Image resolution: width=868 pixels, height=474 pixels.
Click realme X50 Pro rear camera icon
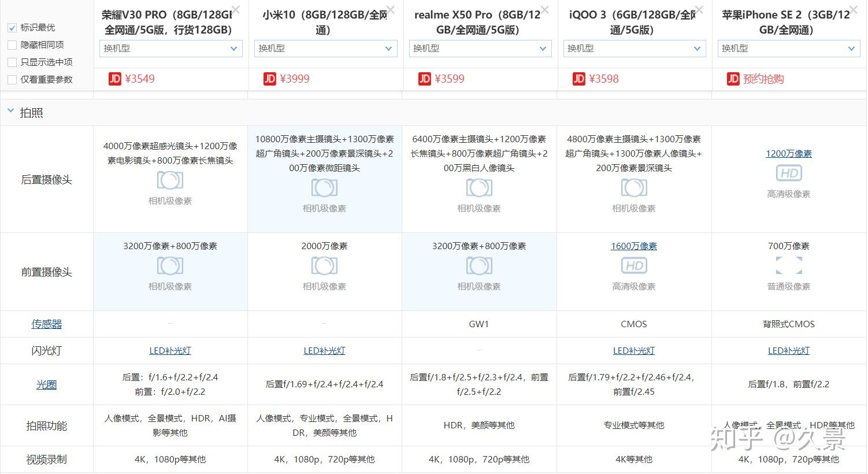tap(479, 187)
